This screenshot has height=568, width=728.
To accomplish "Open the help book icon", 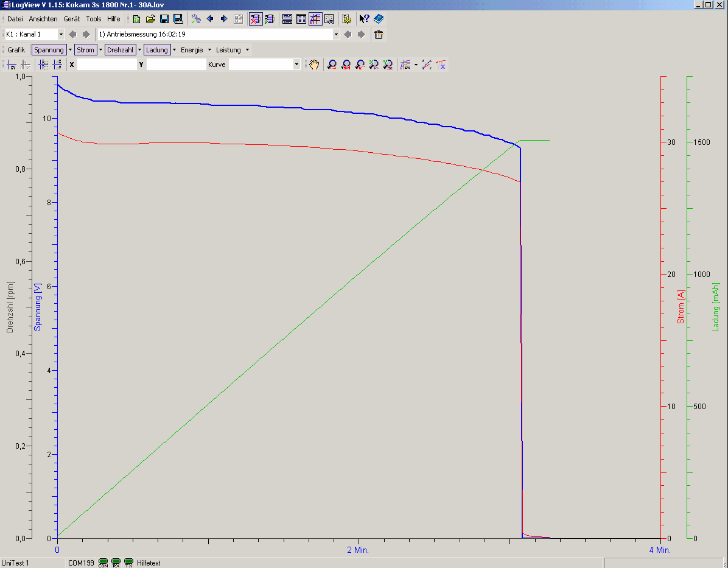I will pos(379,19).
